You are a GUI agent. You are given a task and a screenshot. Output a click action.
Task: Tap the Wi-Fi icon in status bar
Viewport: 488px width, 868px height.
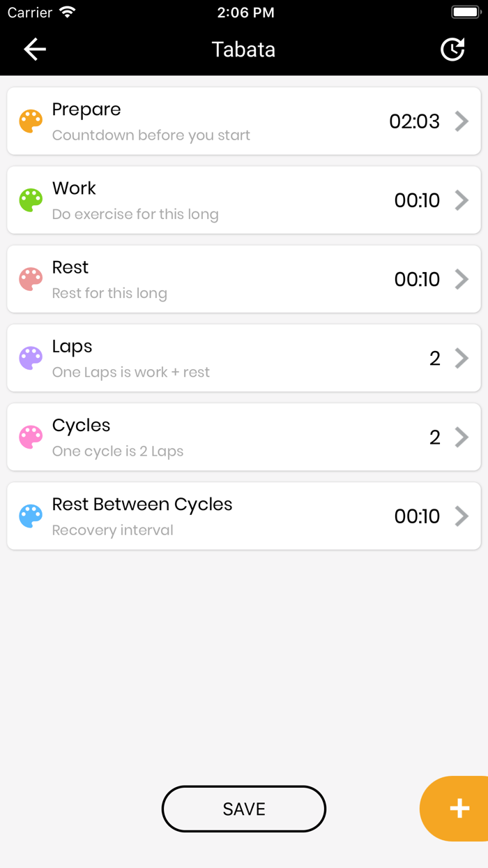pyautogui.click(x=66, y=11)
